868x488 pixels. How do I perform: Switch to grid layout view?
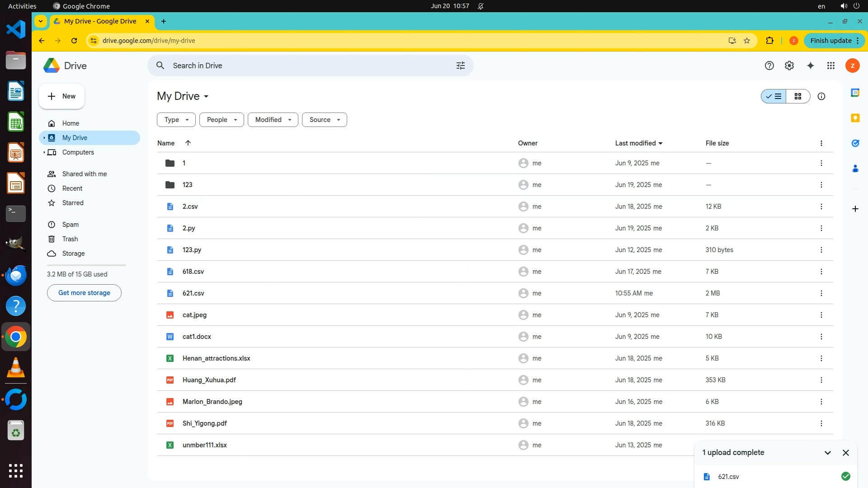(797, 96)
